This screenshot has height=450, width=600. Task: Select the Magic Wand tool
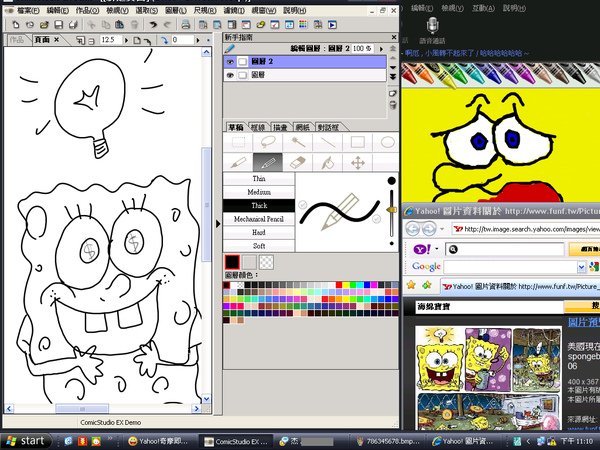coord(298,142)
